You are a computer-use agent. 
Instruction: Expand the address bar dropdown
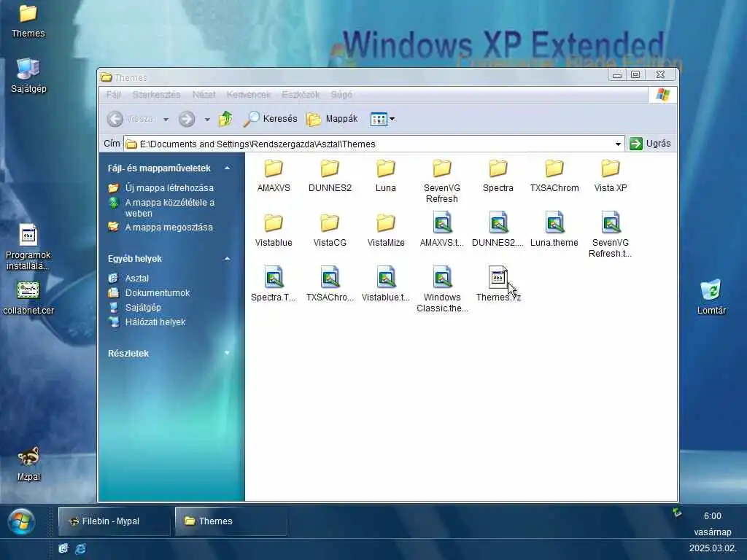[x=618, y=144]
